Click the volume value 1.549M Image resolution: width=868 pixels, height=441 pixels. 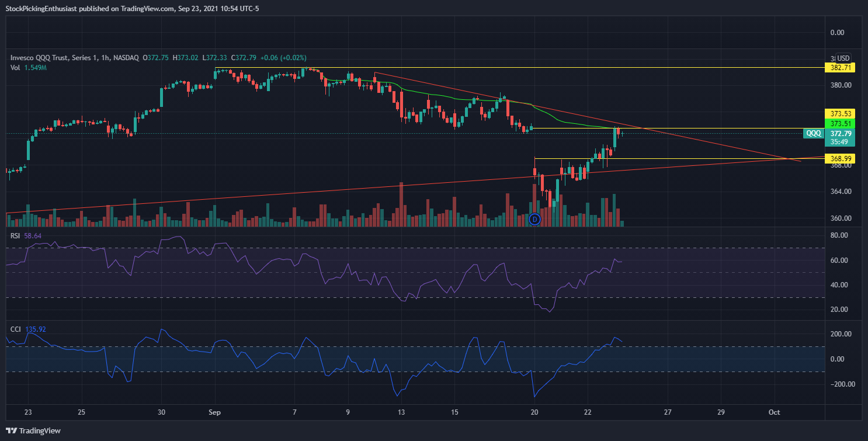click(x=36, y=68)
